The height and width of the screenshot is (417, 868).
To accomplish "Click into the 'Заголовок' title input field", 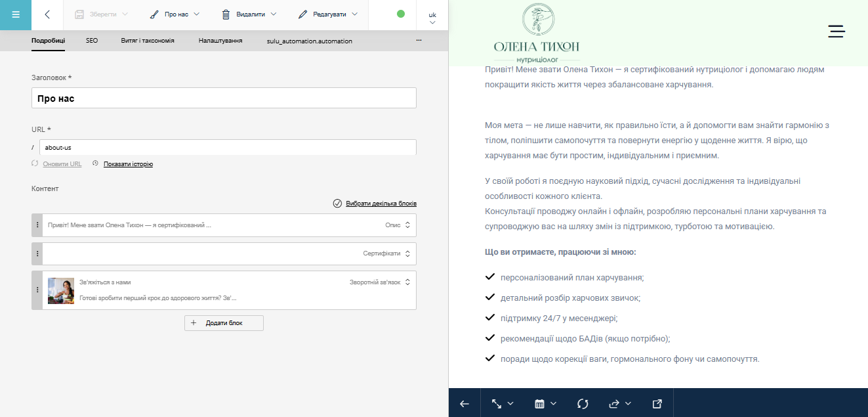I will tap(224, 98).
